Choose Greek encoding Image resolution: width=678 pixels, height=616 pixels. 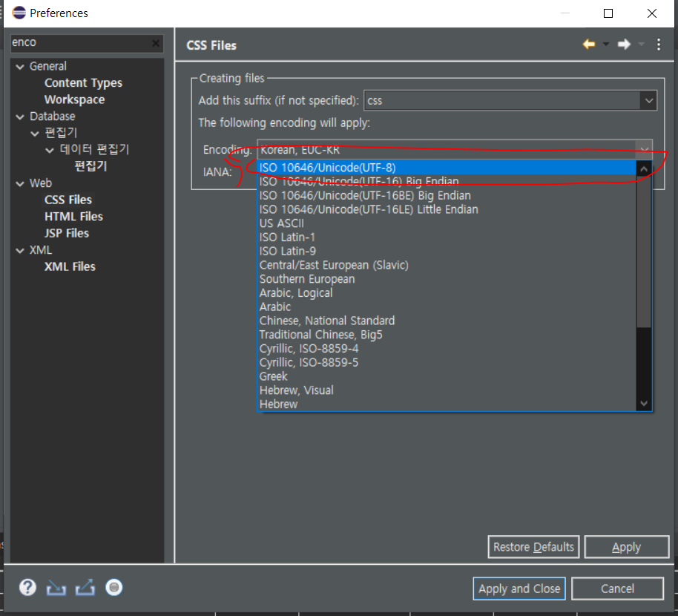[x=447, y=376]
